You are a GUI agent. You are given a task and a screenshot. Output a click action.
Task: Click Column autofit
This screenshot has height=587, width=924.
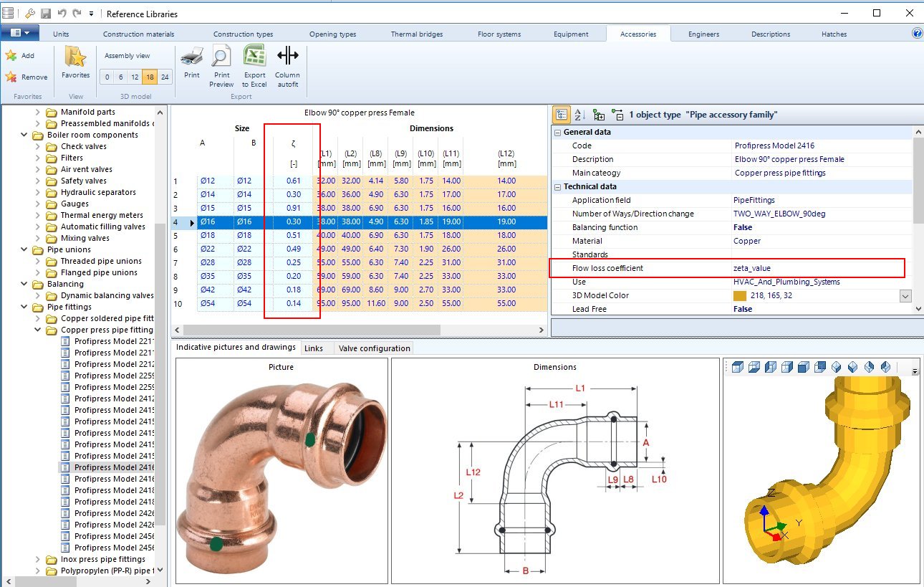point(287,66)
